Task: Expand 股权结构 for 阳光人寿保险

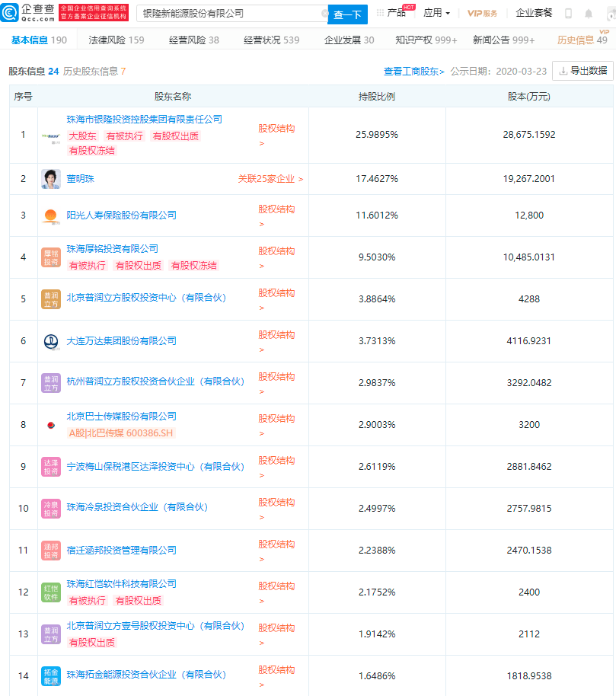Action: (x=276, y=216)
